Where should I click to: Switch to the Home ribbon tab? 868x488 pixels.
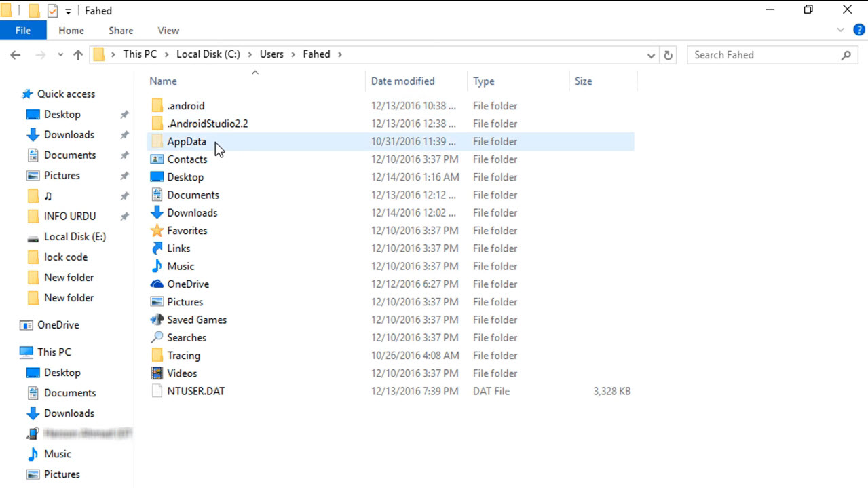[71, 31]
